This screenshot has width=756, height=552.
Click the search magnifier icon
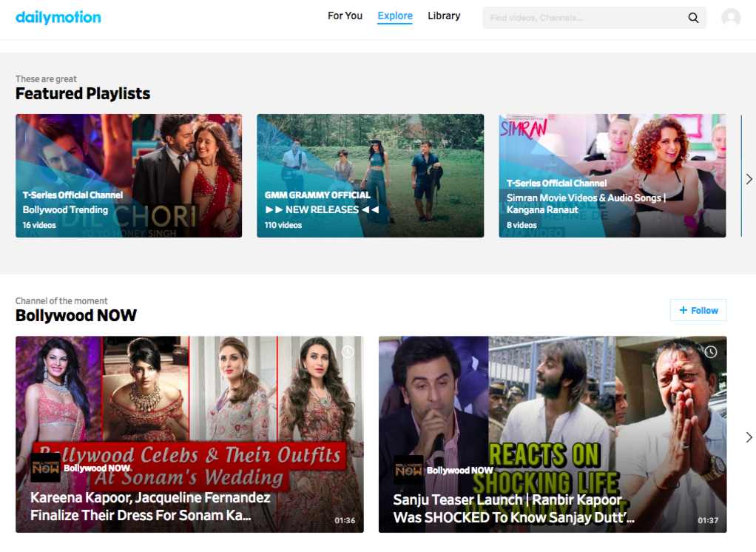pos(693,18)
